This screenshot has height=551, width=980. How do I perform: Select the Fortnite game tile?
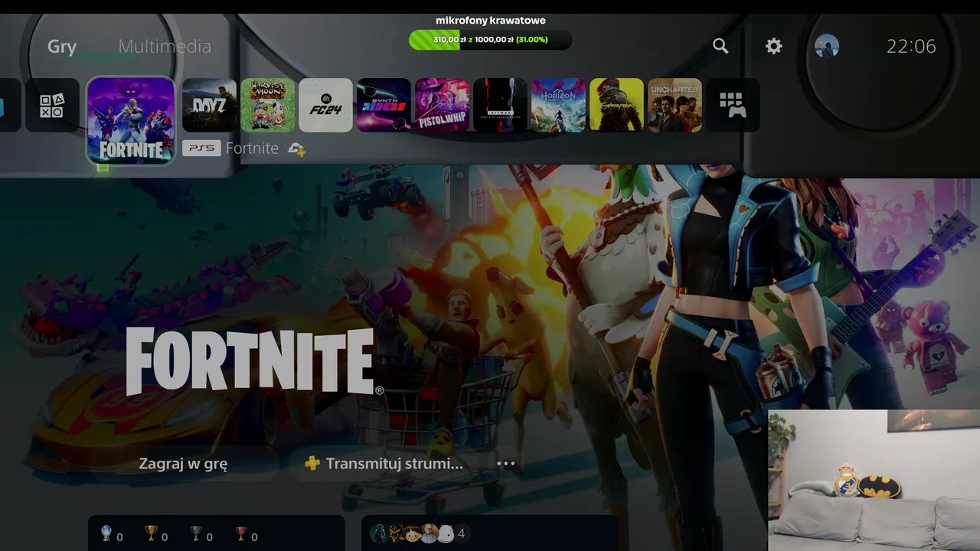coord(131,120)
